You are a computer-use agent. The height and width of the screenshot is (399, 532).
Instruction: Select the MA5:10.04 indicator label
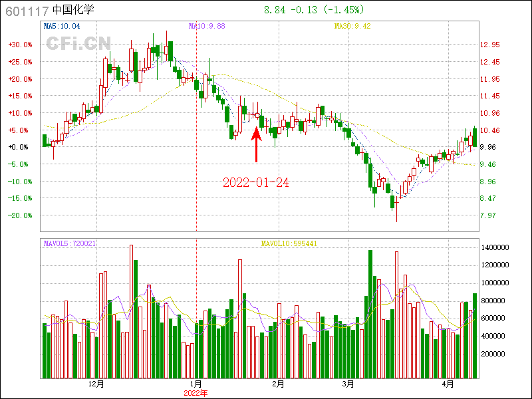pos(61,26)
